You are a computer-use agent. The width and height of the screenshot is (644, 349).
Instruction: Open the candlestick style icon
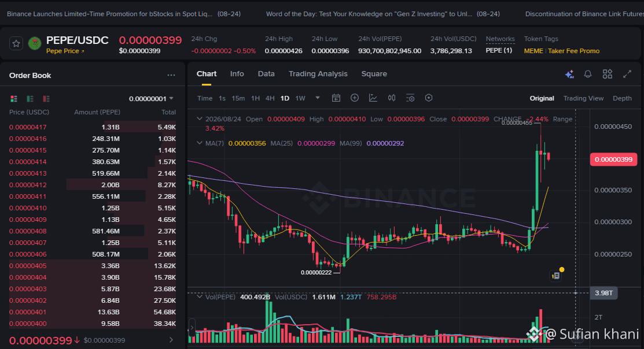392,98
